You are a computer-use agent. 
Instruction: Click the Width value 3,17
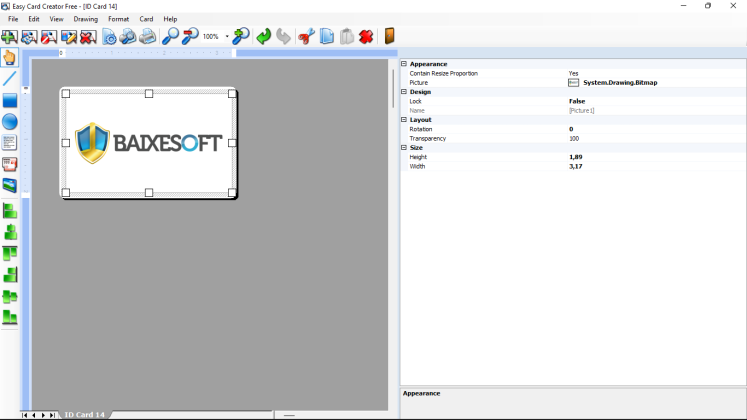(x=575, y=166)
